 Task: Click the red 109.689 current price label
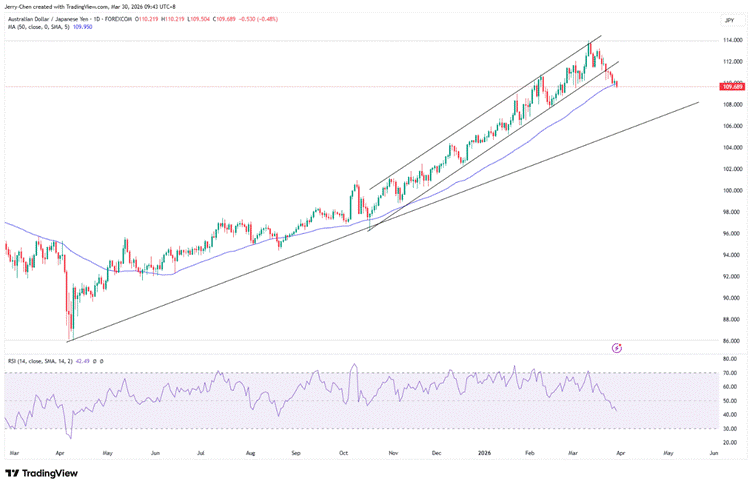[x=732, y=87]
